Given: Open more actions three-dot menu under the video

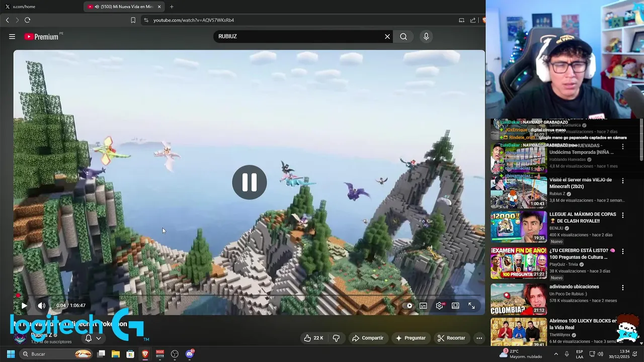Looking at the screenshot, I should coord(479,338).
